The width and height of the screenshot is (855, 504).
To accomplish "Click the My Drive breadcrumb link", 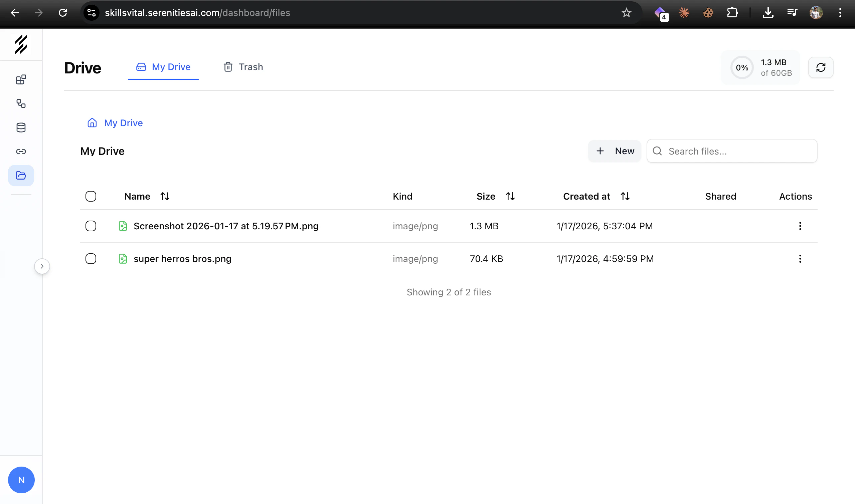I will click(x=123, y=123).
